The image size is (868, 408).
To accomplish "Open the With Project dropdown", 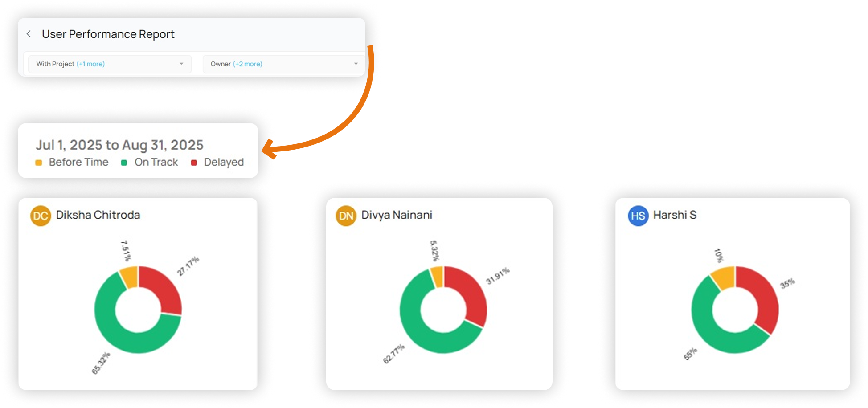I will click(x=110, y=64).
